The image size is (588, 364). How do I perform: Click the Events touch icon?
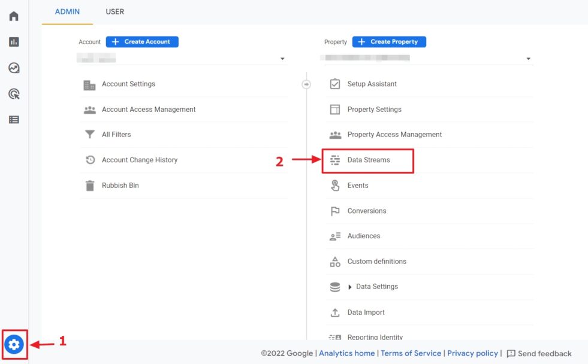[x=335, y=186]
